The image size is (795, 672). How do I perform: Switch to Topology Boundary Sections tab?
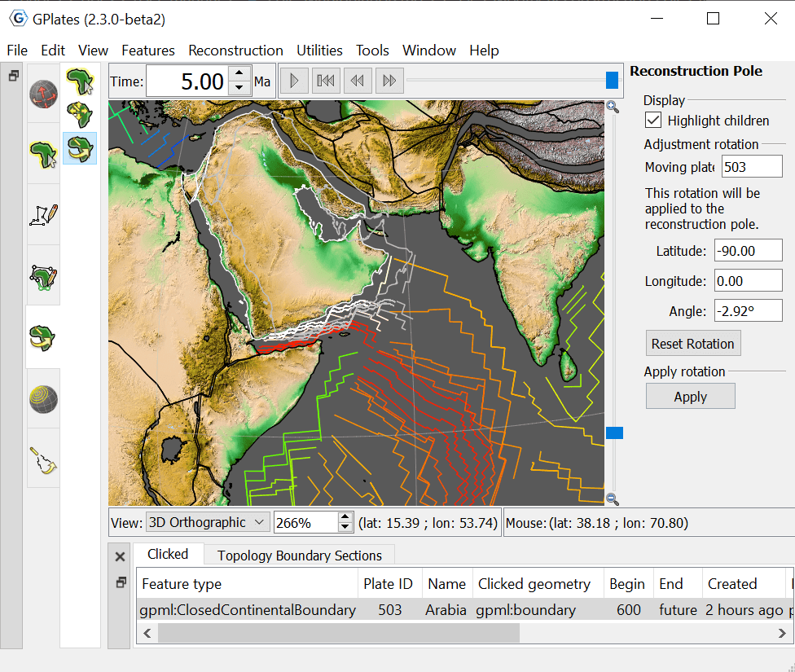[299, 556]
